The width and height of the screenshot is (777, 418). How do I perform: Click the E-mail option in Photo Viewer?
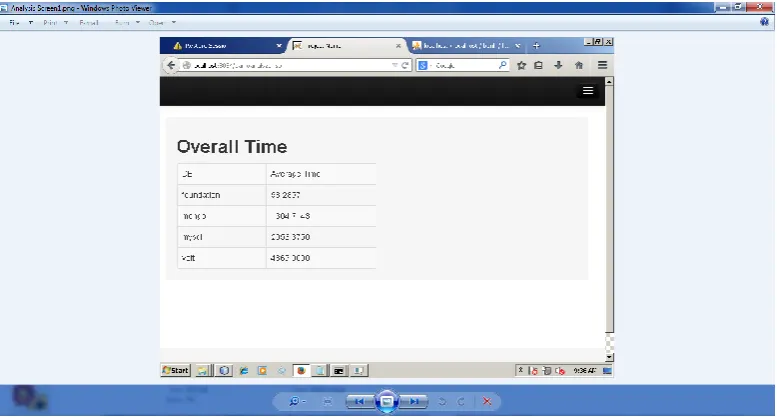coord(89,23)
